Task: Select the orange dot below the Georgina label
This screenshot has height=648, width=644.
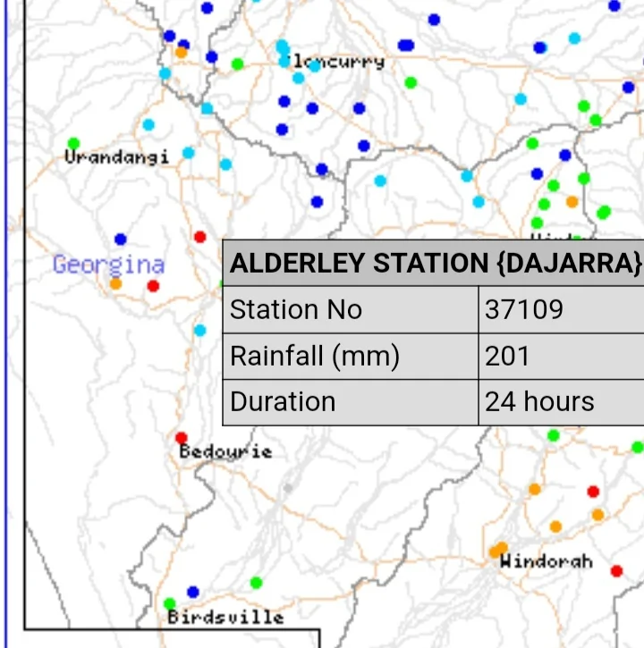Action: coord(115,283)
